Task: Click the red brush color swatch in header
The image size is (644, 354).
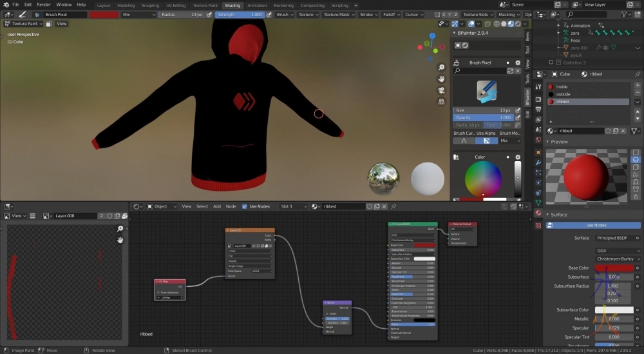Action: tap(104, 14)
